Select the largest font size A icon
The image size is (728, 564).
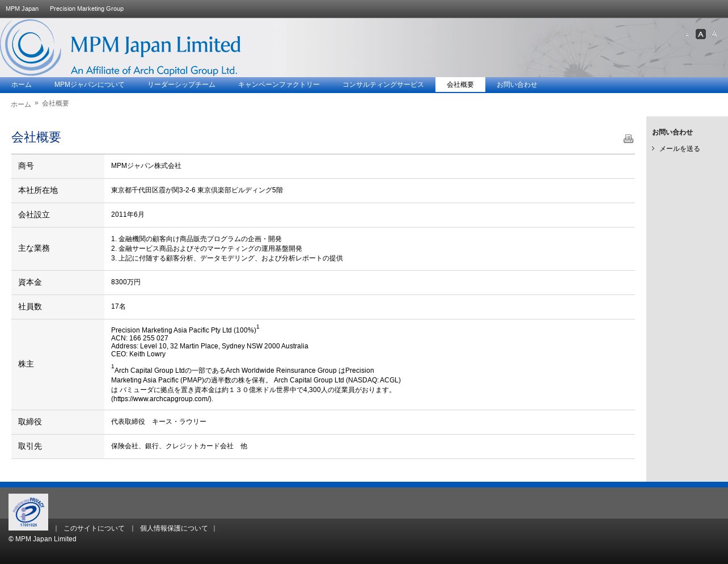coord(714,34)
